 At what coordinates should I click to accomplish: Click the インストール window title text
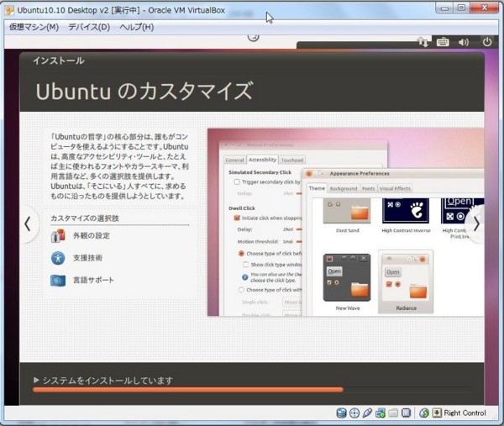[59, 60]
